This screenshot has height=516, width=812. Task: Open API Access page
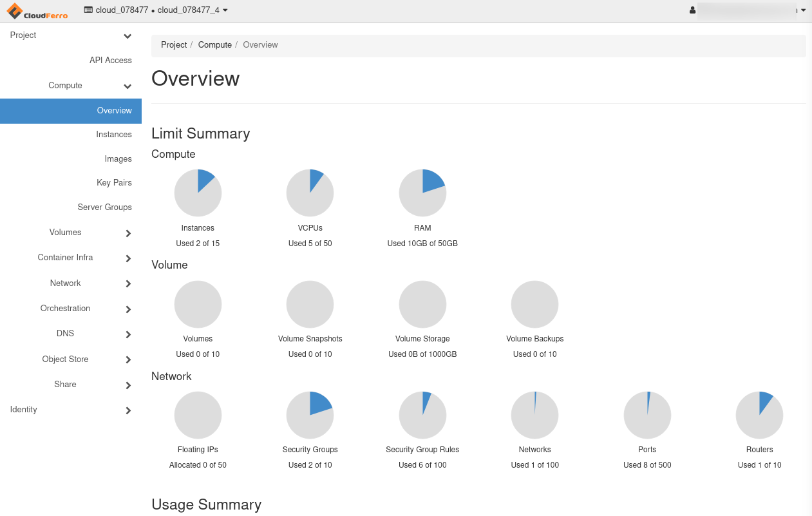pyautogui.click(x=110, y=61)
